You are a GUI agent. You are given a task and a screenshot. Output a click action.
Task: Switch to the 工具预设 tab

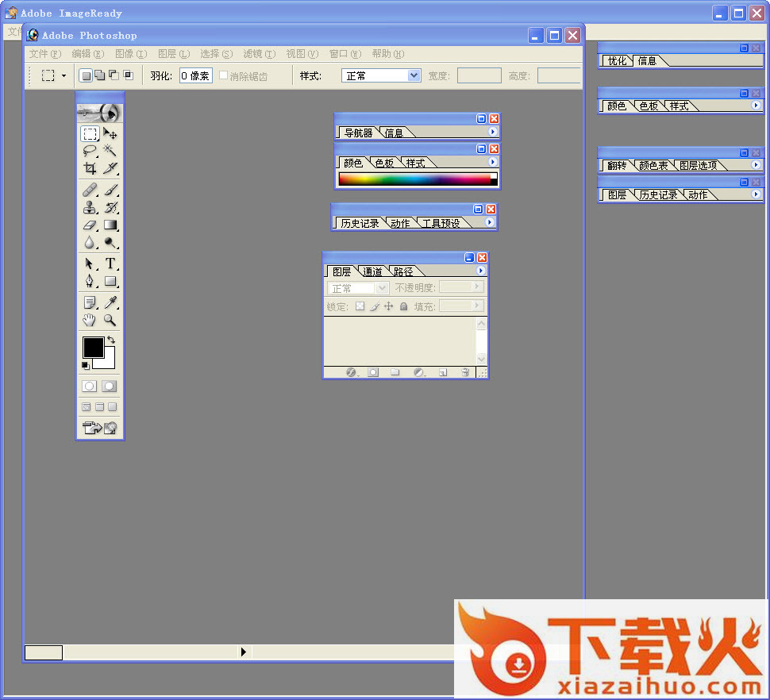[x=441, y=223]
